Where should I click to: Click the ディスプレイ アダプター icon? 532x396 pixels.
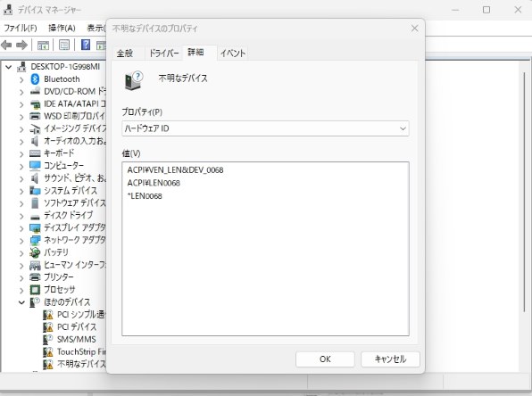pos(35,227)
